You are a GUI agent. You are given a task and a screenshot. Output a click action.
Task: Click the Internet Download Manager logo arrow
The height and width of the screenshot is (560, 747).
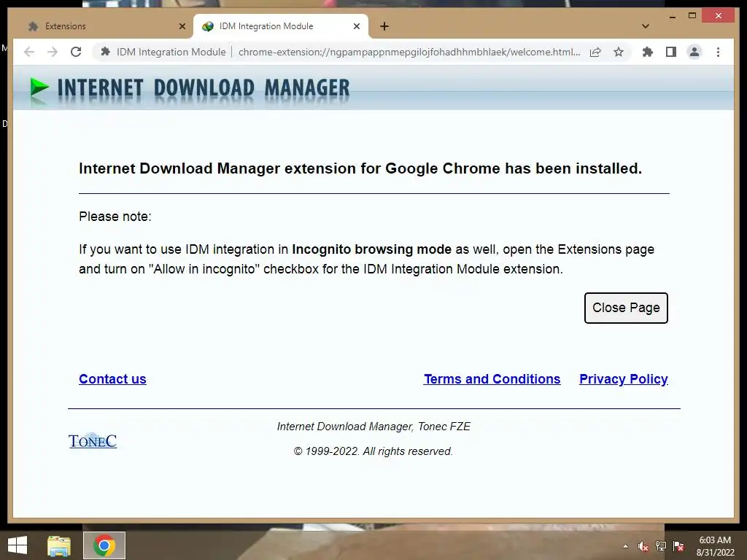(x=39, y=87)
